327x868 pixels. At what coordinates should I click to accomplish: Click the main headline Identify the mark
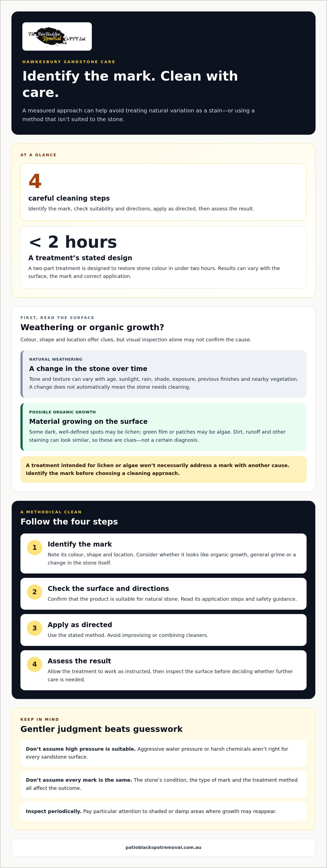[x=130, y=84]
